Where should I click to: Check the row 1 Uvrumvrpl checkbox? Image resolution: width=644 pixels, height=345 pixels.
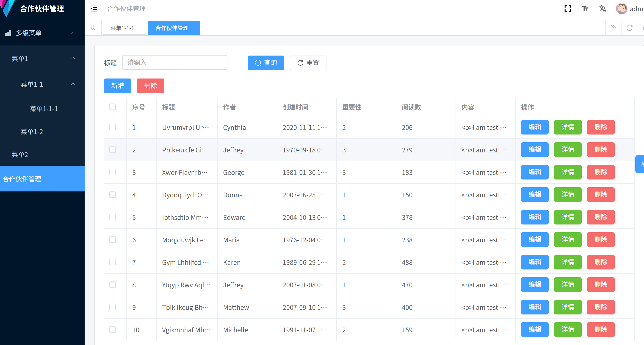[113, 127]
